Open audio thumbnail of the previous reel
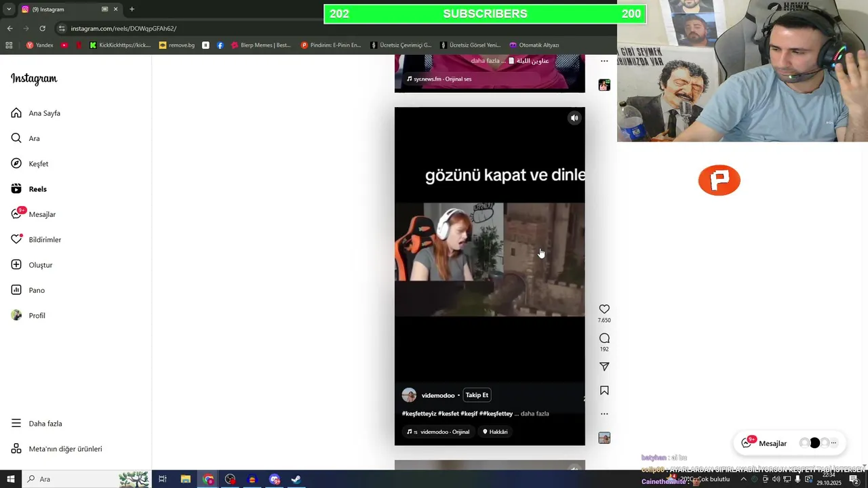Viewport: 868px width, 488px height. 604,85
